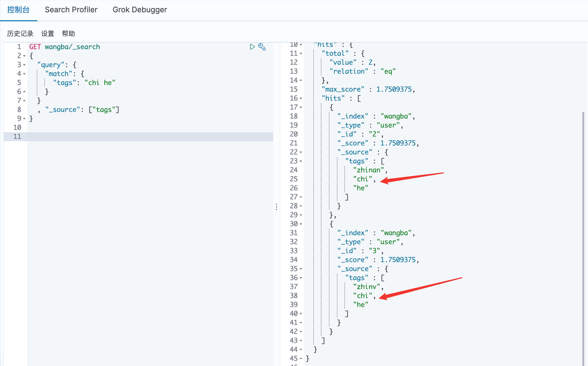Collapse the fold arrow at editor line 2
This screenshot has height=366, width=588.
tap(25, 56)
